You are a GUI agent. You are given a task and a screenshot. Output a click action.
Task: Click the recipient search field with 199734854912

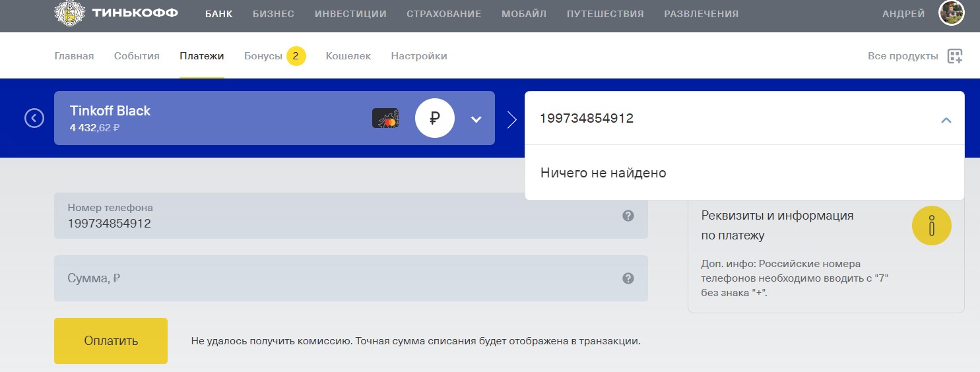(x=744, y=119)
